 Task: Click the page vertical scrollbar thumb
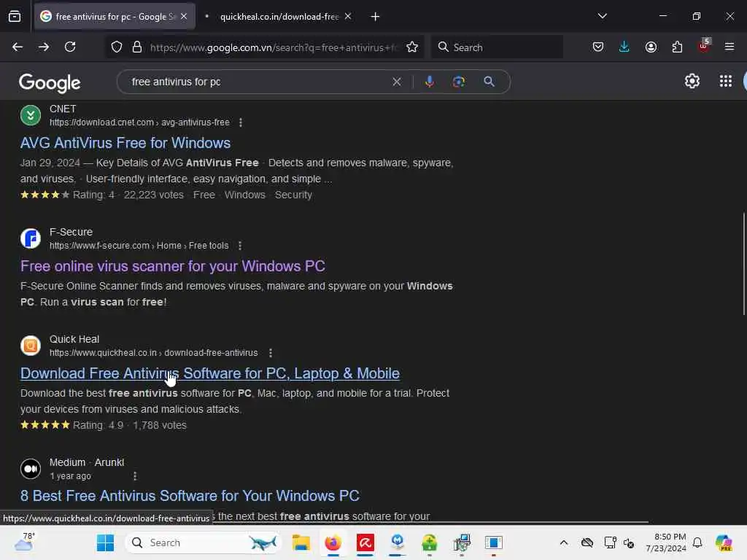(743, 264)
